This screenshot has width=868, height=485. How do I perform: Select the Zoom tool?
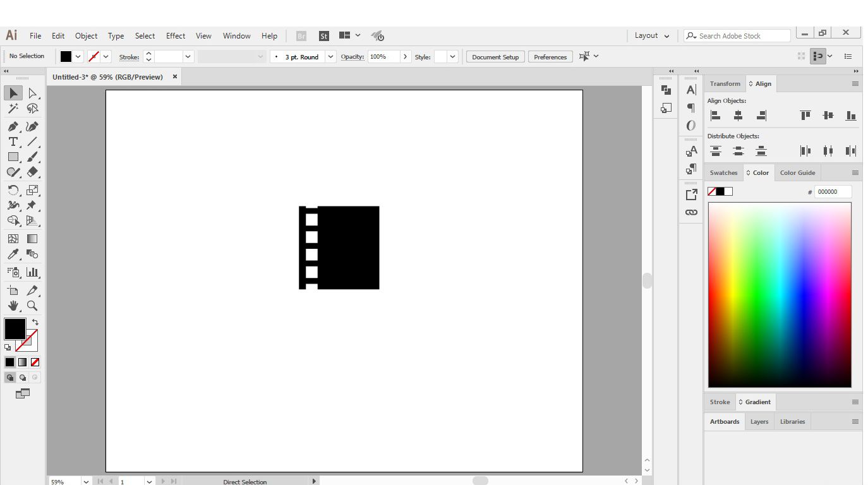(x=32, y=306)
